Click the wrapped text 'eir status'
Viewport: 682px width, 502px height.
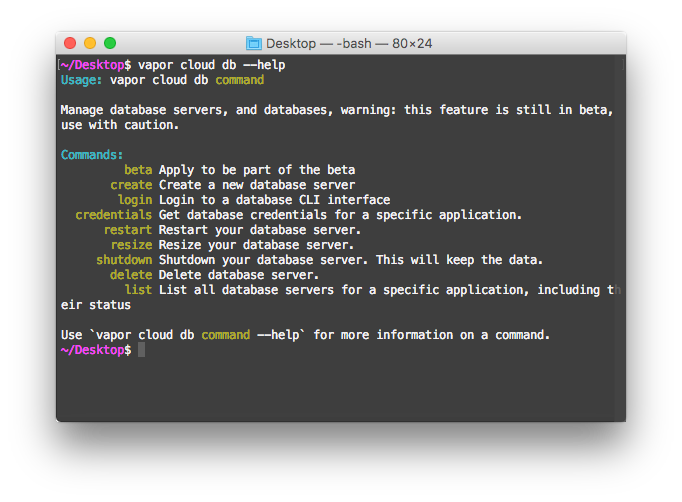coord(96,305)
